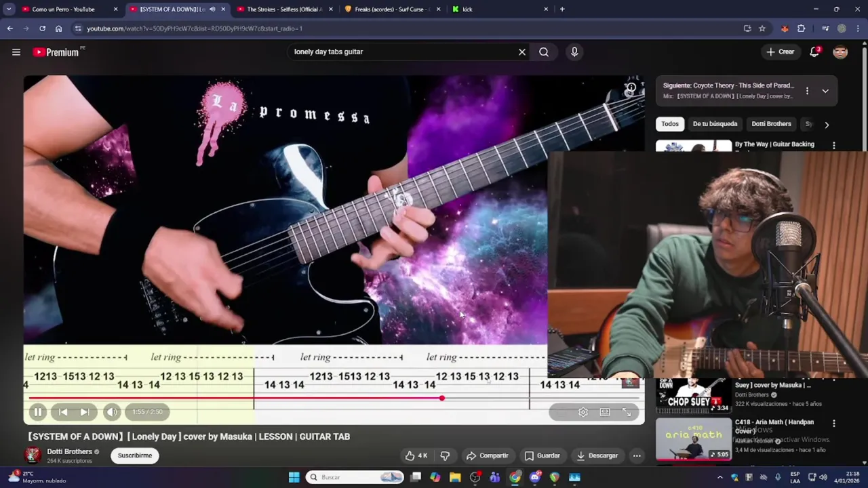Skip to the next video in the player
The height and width of the screenshot is (488, 868).
[x=85, y=411]
